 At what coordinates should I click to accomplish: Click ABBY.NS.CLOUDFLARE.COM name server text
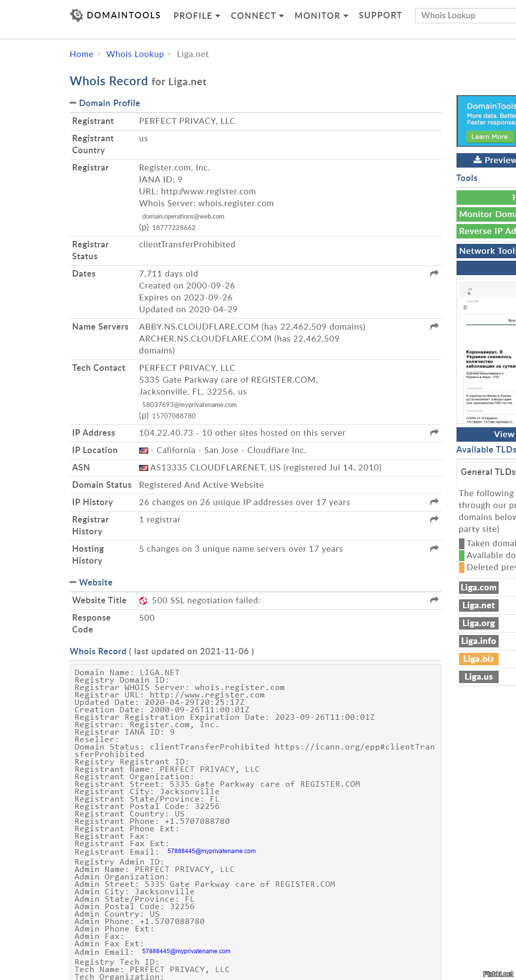[x=199, y=327]
